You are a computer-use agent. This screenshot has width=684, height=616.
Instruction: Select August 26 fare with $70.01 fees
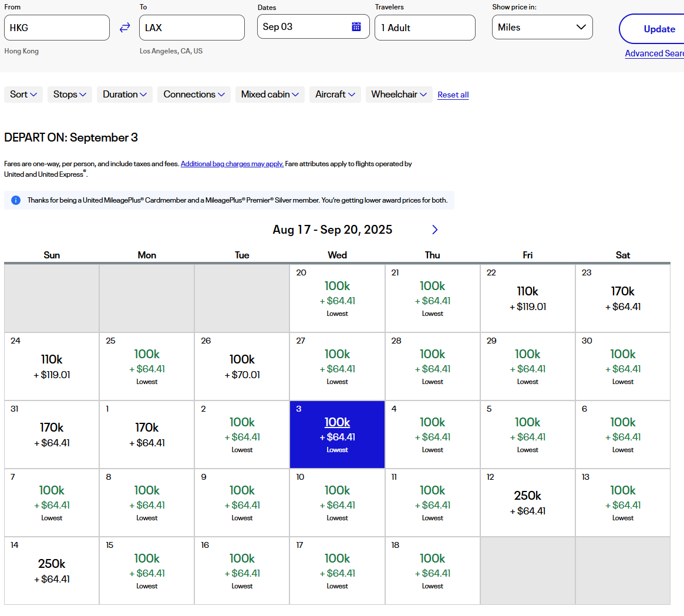(x=242, y=366)
